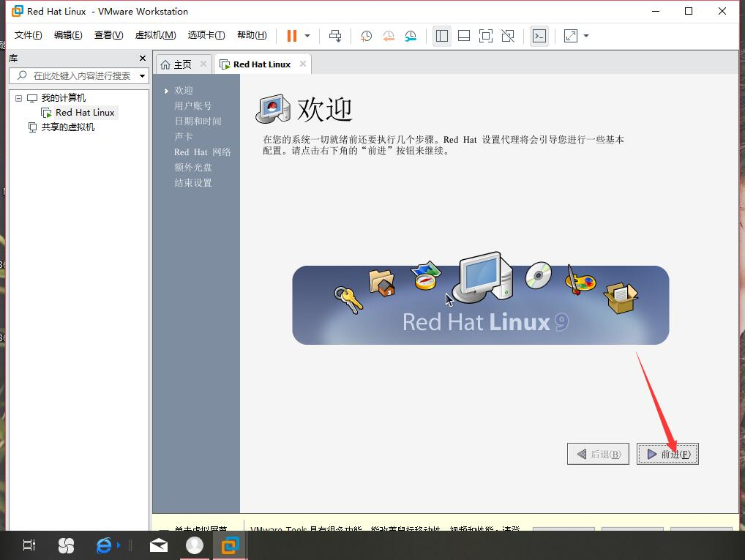
Task: Click the paint palette icon in the banner
Action: pyautogui.click(x=579, y=280)
